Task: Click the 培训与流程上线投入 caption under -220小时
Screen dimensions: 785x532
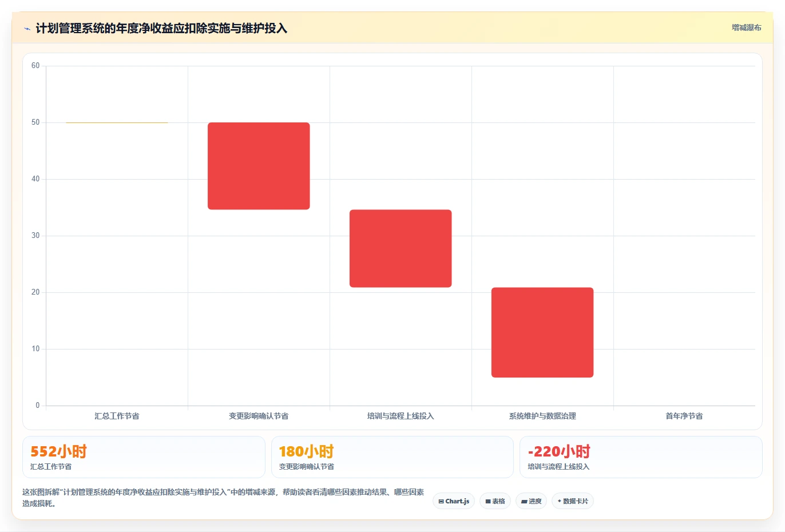Action: 558,467
